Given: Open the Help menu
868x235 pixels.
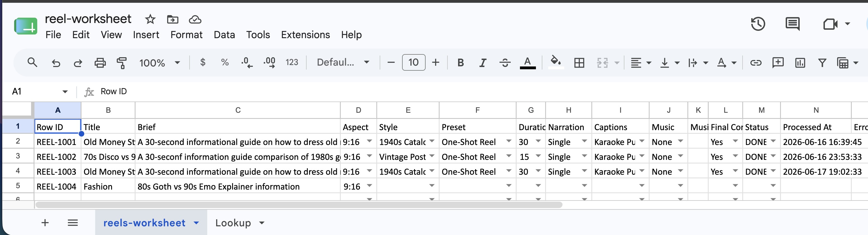Looking at the screenshot, I should point(351,35).
